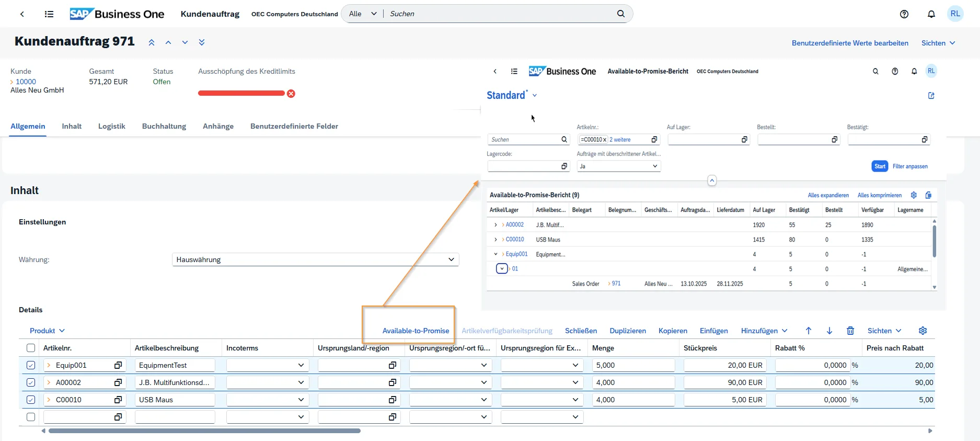The height and width of the screenshot is (441, 980).
Task: Click the Available-to-Promise link
Action: tap(416, 331)
